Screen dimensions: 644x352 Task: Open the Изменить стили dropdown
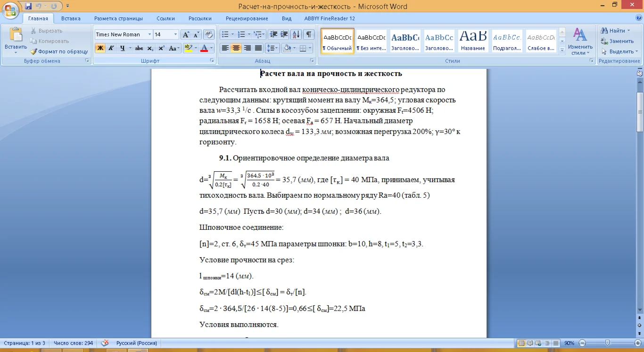click(580, 42)
